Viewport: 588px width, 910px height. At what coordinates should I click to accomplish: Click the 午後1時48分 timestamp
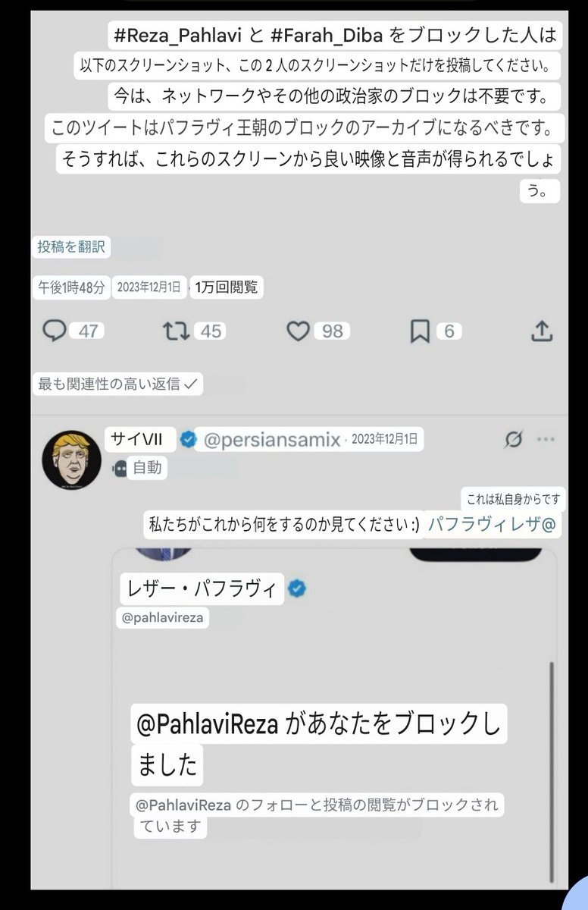point(72,287)
